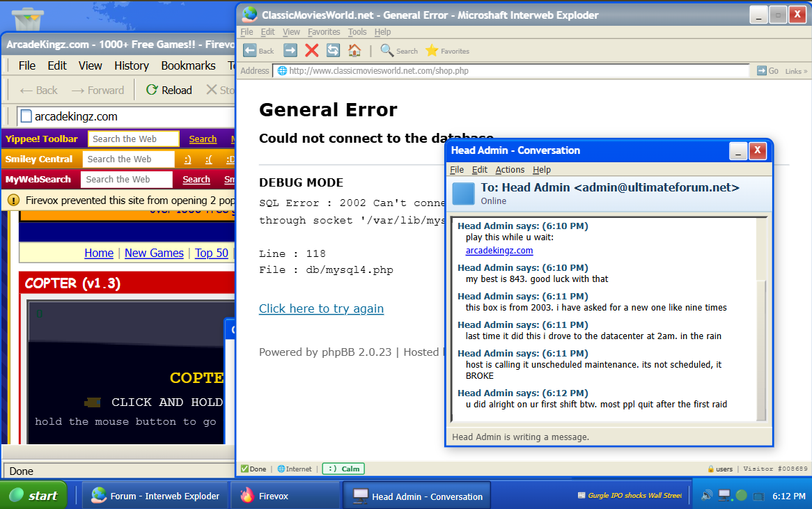Click Exploder address field with shop.php URL

pos(510,70)
